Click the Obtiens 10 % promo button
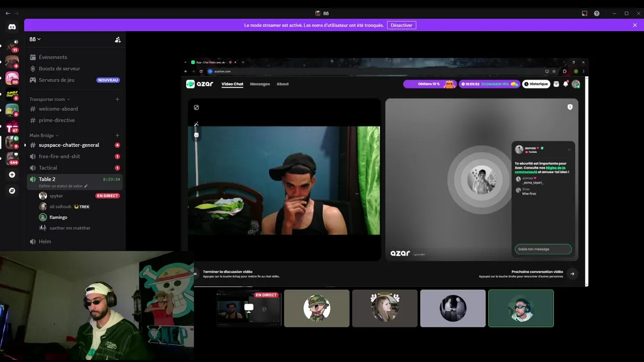This screenshot has height=362, width=644. 430,84
